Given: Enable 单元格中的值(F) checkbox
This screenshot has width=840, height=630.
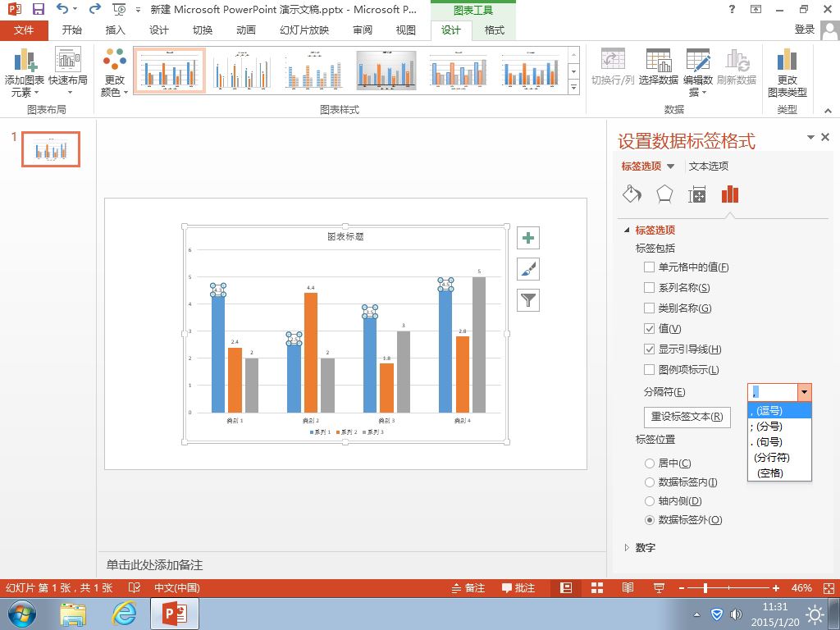Looking at the screenshot, I should click(x=650, y=267).
